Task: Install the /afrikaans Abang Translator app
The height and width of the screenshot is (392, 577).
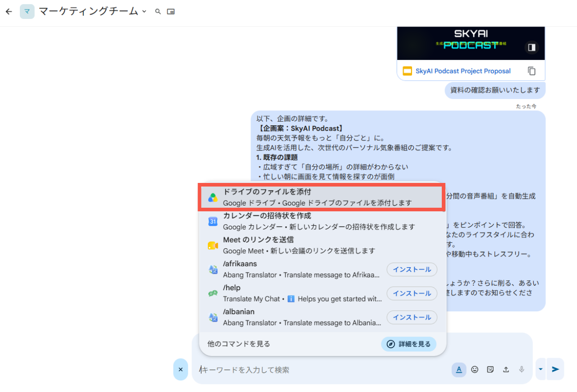Action: (x=412, y=269)
